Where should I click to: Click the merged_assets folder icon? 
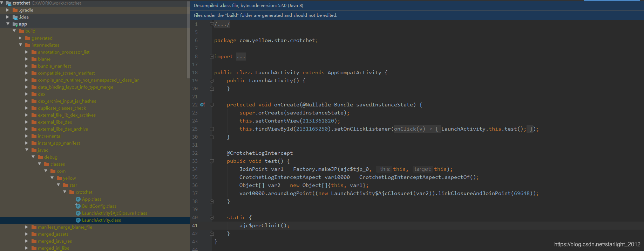pos(34,234)
